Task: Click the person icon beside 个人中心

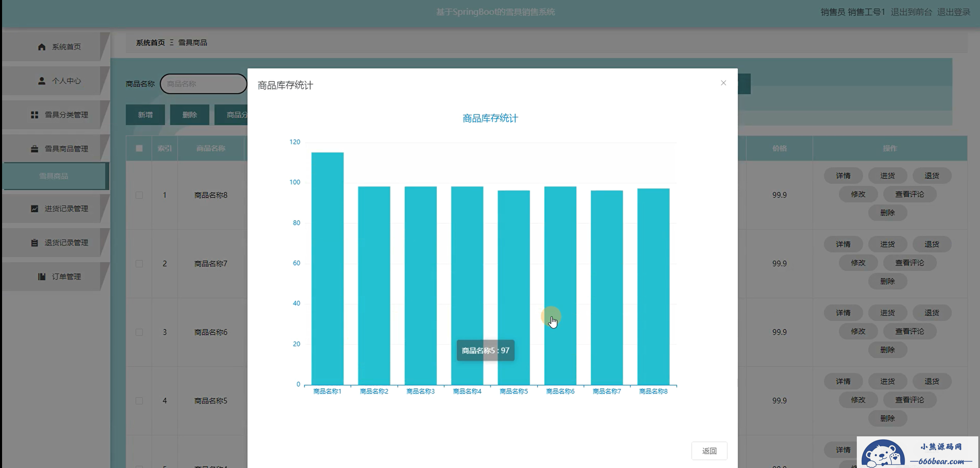Action: pos(42,81)
